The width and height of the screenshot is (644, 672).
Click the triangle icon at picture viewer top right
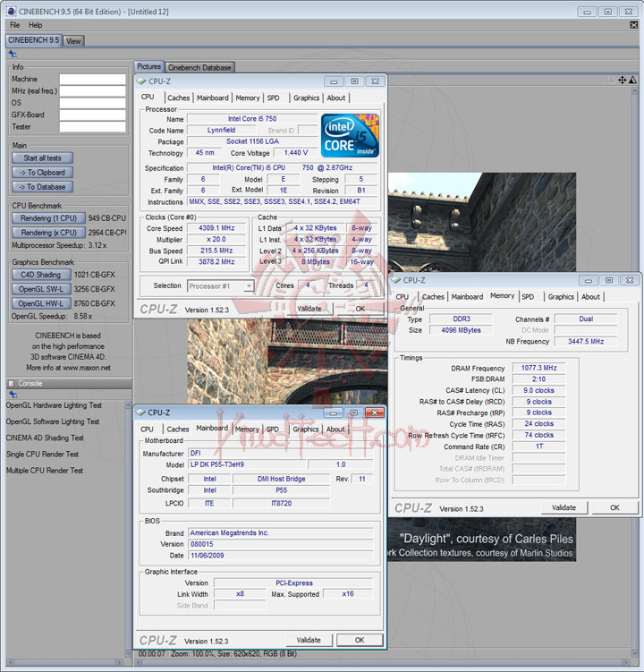(633, 81)
